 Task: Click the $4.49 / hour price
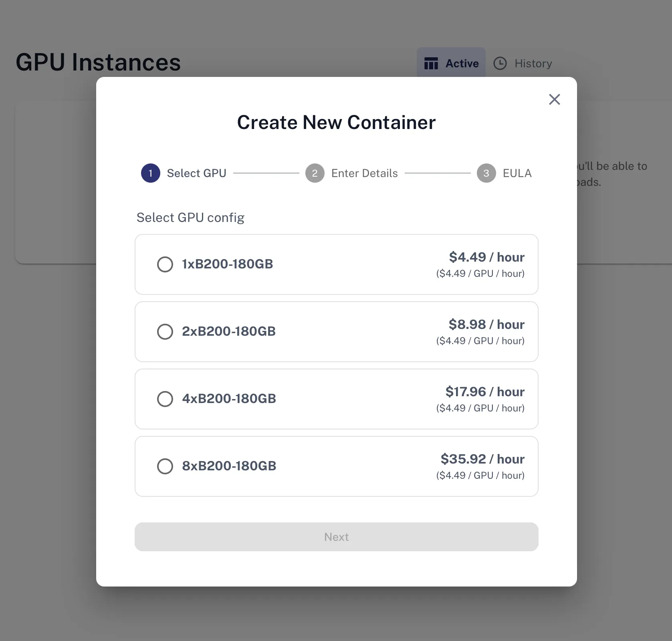tap(487, 257)
